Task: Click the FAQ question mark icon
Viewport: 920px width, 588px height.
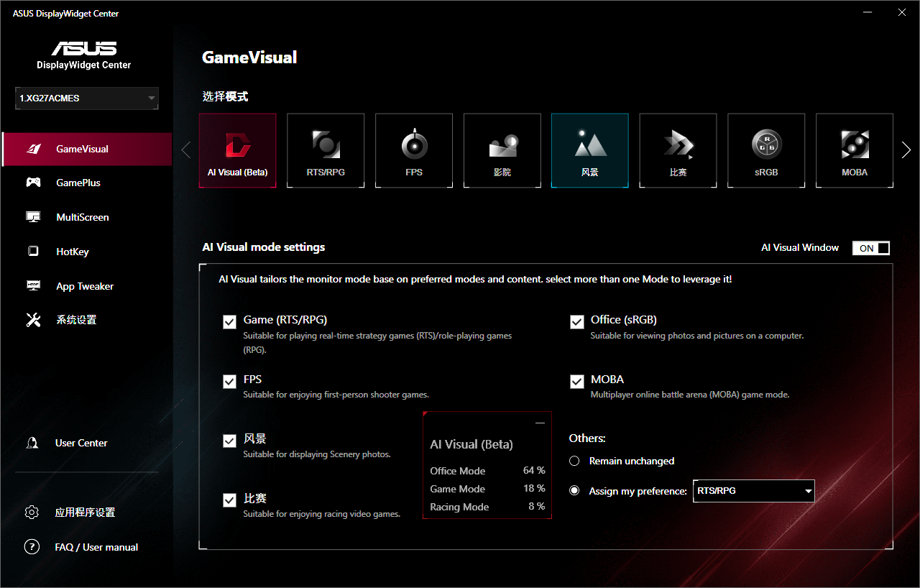Action: (32, 547)
